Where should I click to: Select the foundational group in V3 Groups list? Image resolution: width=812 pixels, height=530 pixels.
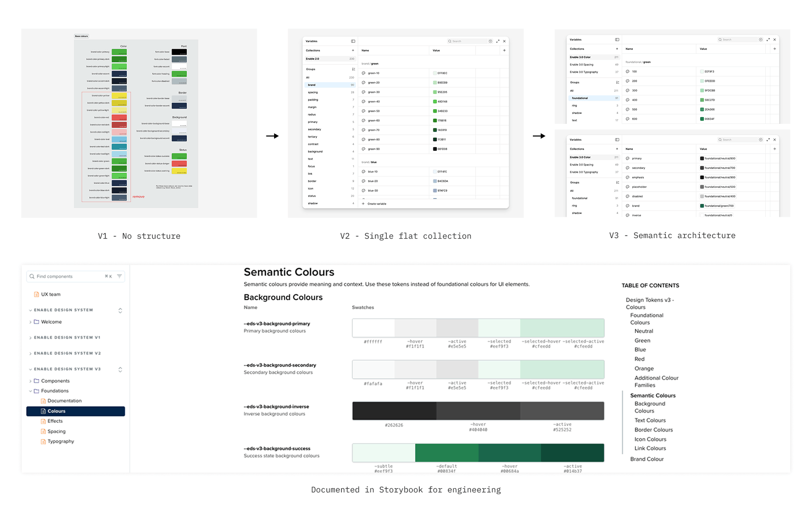point(580,98)
